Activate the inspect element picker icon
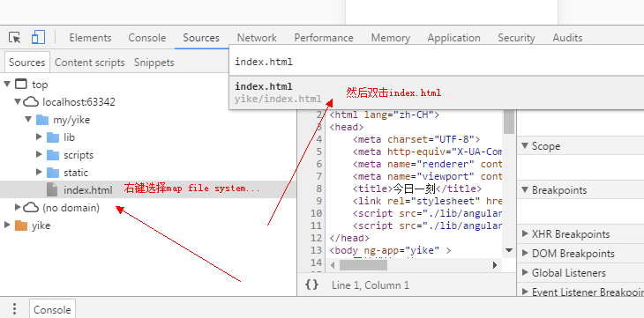 (x=15, y=37)
